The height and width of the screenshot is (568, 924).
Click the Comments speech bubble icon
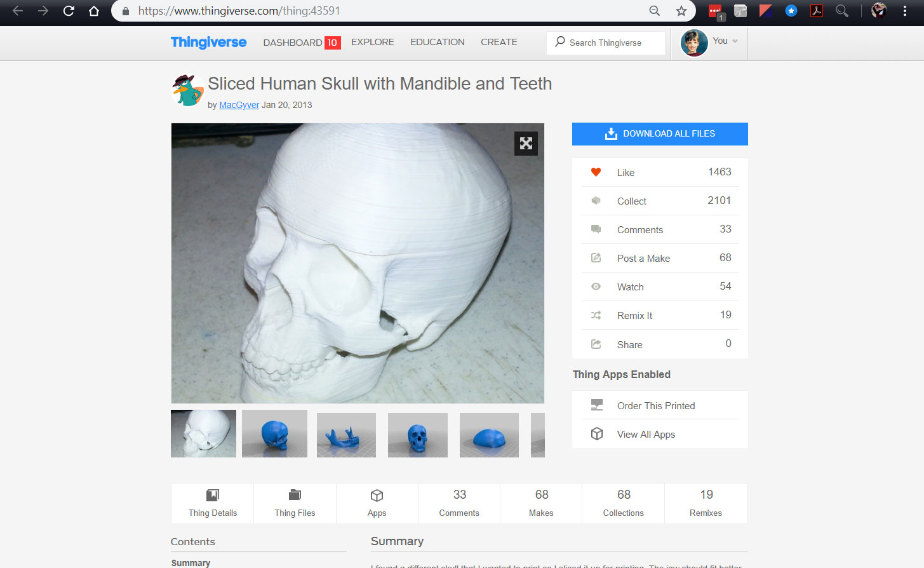[596, 229]
